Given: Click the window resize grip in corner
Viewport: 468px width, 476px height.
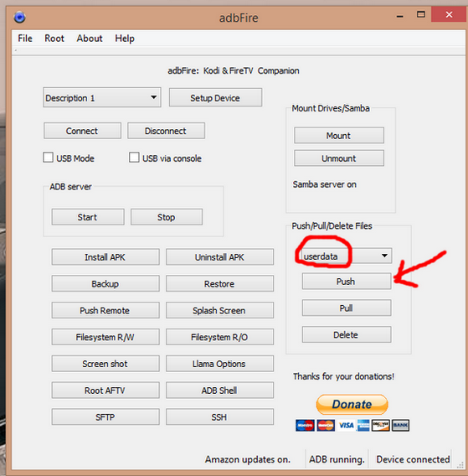Looking at the screenshot, I should (x=460, y=465).
